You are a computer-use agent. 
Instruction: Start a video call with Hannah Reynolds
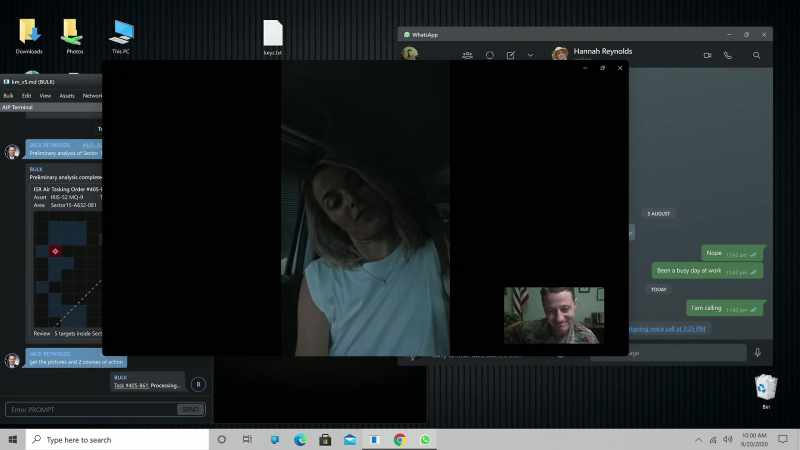(707, 55)
